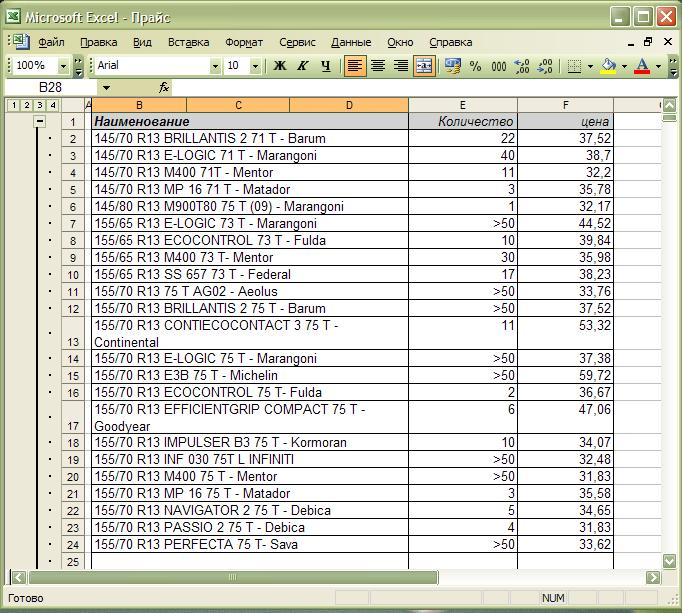Viewport: 682px width, 613px height.
Task: Open font color dropdown arrow
Action: coord(658,66)
